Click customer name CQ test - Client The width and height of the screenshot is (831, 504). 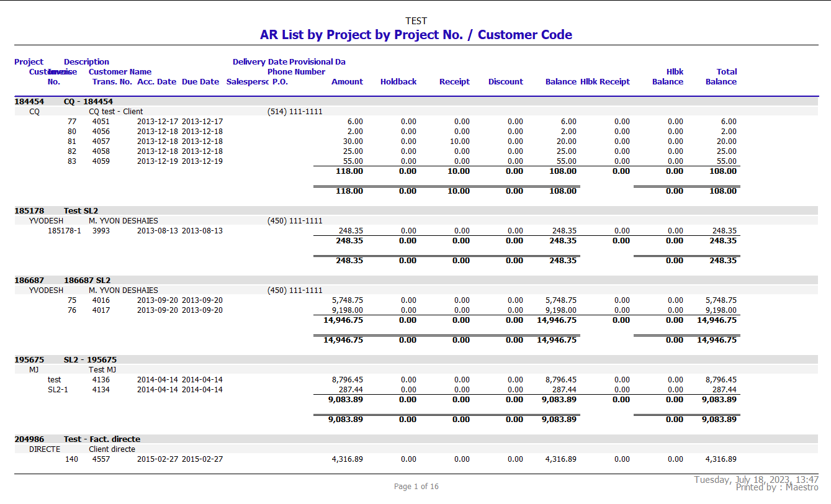tap(115, 112)
